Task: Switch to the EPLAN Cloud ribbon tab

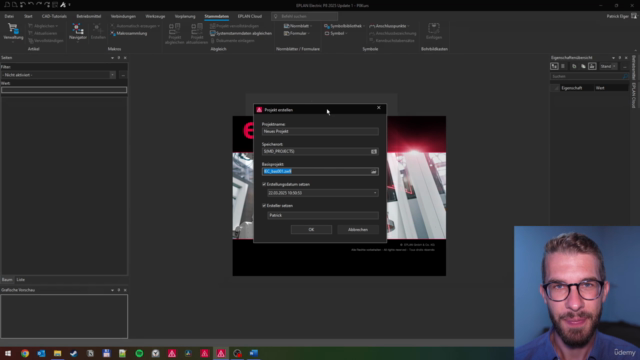Action: point(249,16)
